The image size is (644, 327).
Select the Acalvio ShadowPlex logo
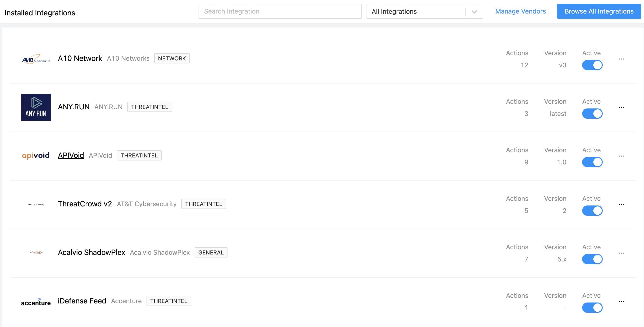35,252
